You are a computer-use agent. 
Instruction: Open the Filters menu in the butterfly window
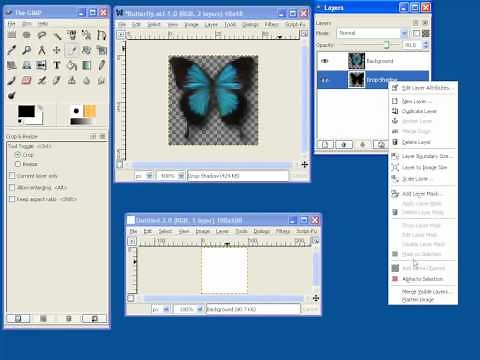(x=271, y=25)
